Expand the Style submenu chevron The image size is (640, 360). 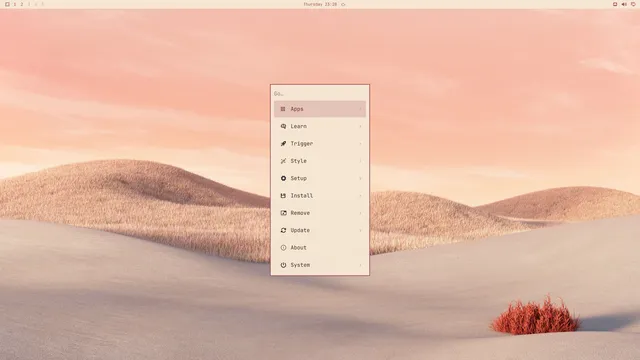tap(360, 161)
